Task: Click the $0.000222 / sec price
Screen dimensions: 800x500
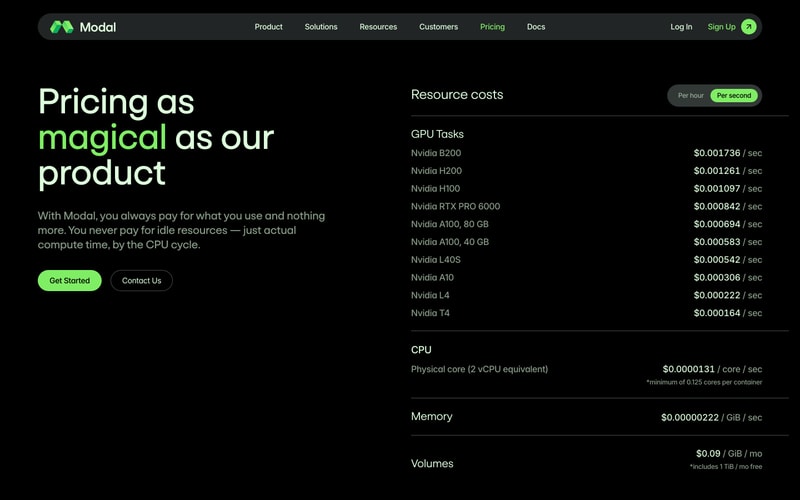Action: tap(728, 295)
